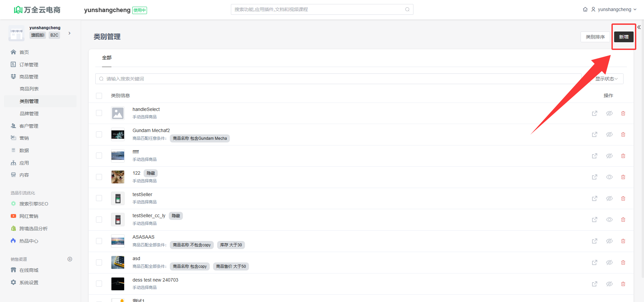Toggle visibility of category 122

[609, 177]
